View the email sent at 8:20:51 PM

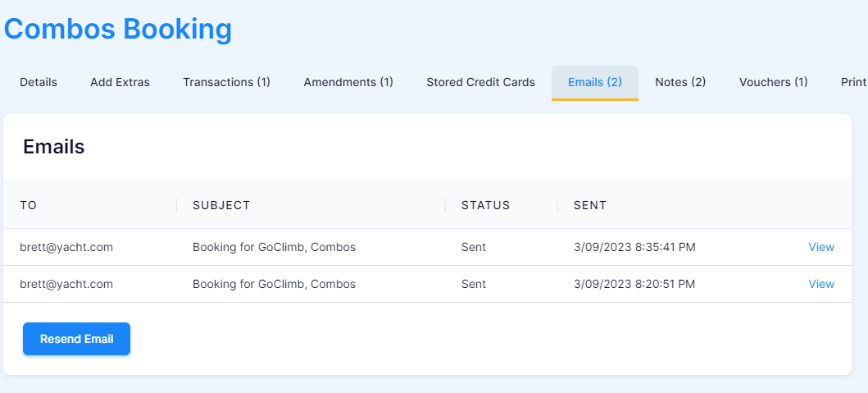tap(821, 284)
